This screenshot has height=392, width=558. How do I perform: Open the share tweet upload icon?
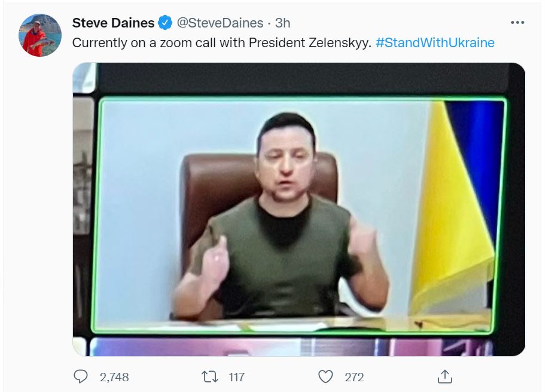tap(444, 376)
